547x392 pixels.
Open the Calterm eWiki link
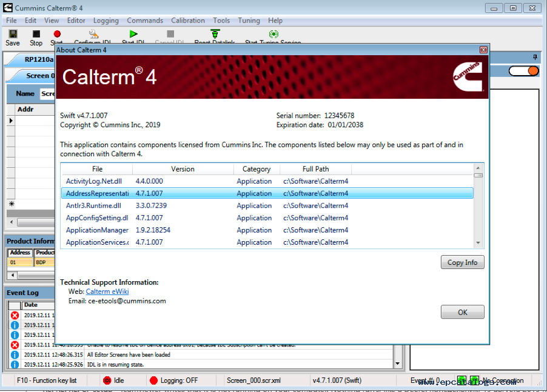[107, 291]
